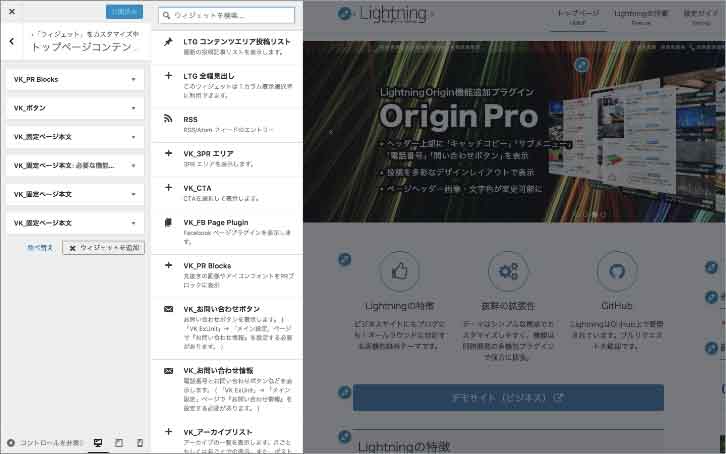Image resolution: width=726 pixels, height=454 pixels.
Task: Click the Lightningの特徴 label under thumbs-up icon
Action: coord(400,306)
